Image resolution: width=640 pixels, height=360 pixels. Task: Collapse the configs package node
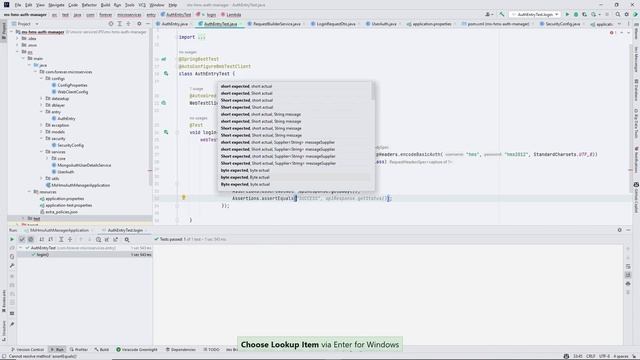pyautogui.click(x=42, y=78)
